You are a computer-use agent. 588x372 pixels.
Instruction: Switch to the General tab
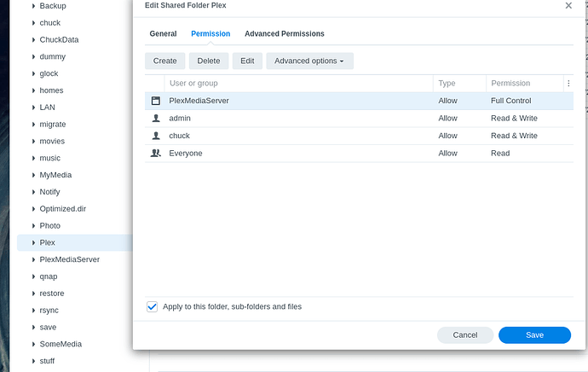pos(163,34)
